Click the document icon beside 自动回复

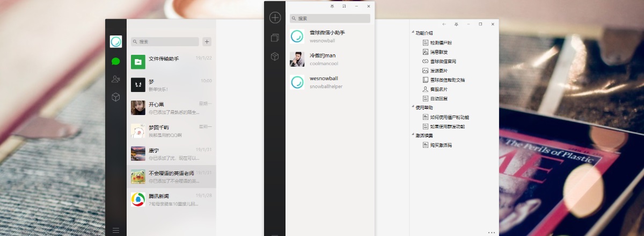click(x=426, y=98)
